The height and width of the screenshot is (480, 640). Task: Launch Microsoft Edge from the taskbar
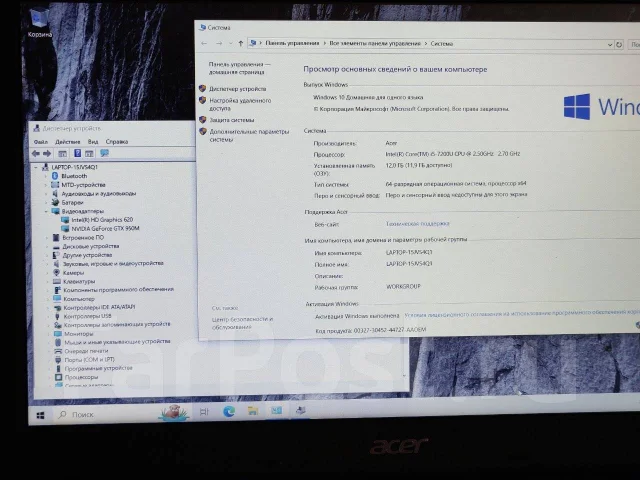tap(229, 411)
